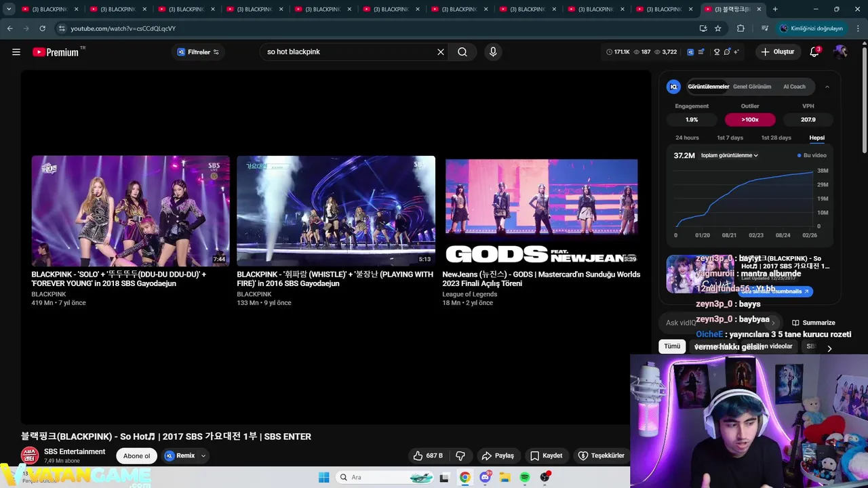Open Chrome extensions puzzle icon

click(741, 28)
